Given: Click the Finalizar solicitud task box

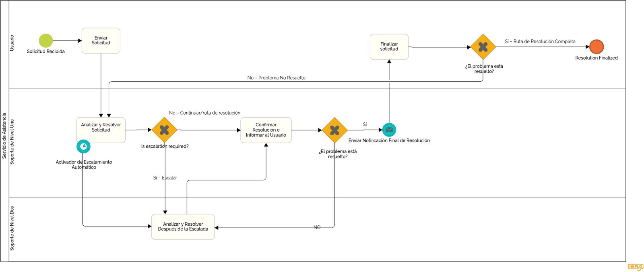Looking at the screenshot, I should coord(389,47).
